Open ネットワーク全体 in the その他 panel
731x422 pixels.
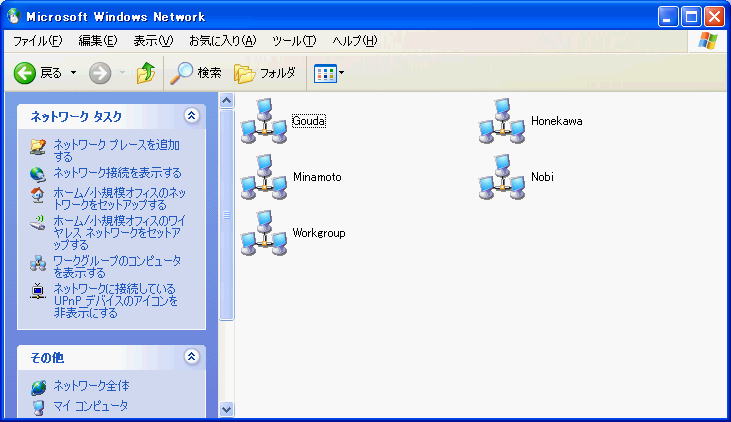pyautogui.click(x=91, y=386)
